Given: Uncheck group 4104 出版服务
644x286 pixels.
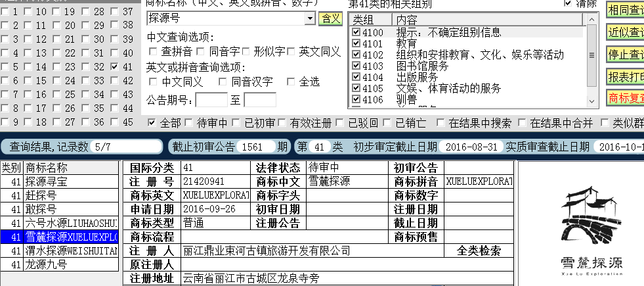Looking at the screenshot, I should click(356, 77).
